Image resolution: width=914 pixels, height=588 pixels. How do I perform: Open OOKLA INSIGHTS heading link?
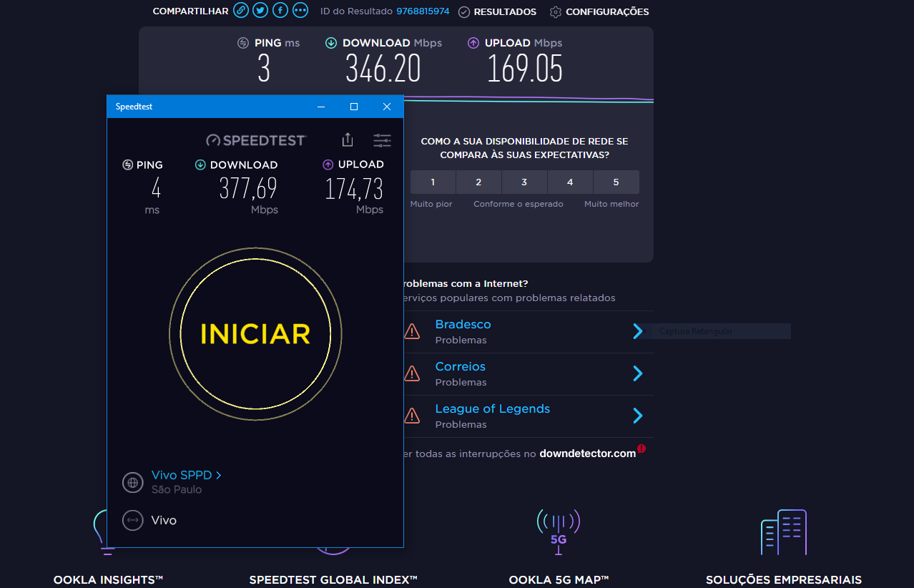pyautogui.click(x=108, y=580)
